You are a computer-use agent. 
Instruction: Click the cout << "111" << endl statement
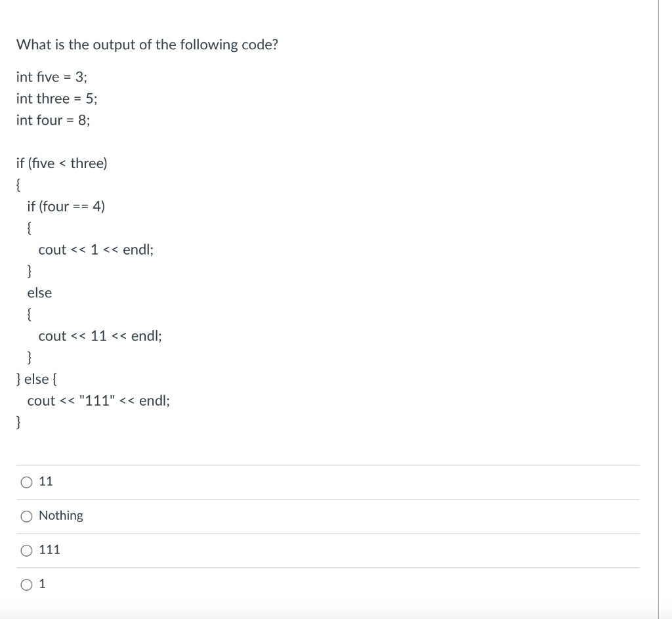point(98,400)
